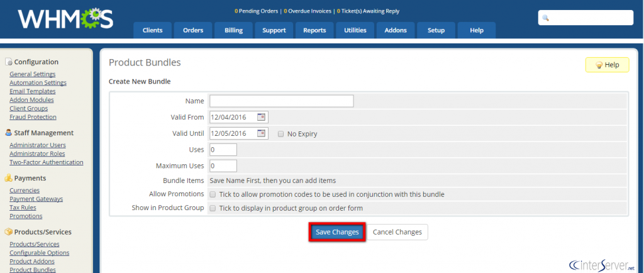The height and width of the screenshot is (273, 644).
Task: Open the Configurable Options link
Action: point(40,253)
